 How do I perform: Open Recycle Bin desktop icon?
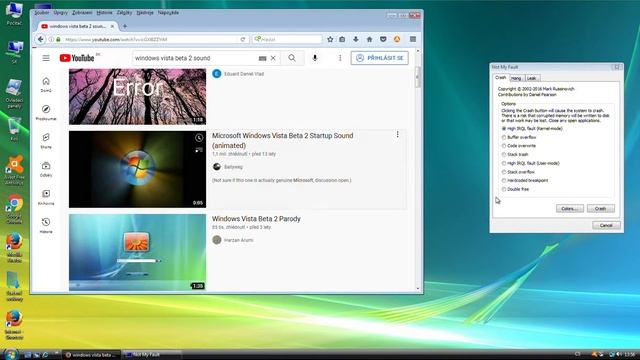(x=14, y=129)
